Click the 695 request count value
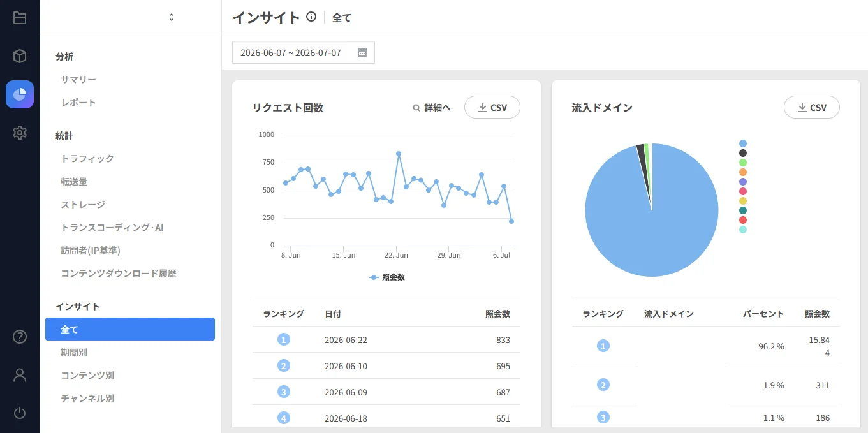This screenshot has height=433, width=868. point(503,366)
